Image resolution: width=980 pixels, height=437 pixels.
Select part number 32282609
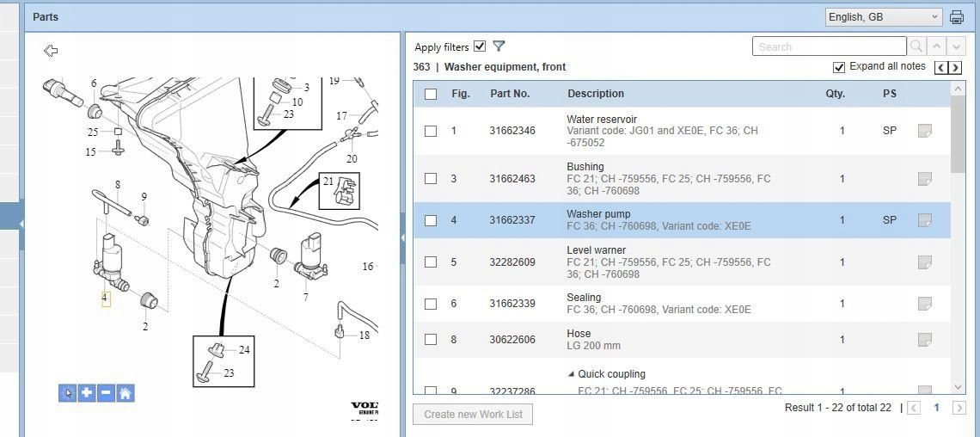[511, 262]
